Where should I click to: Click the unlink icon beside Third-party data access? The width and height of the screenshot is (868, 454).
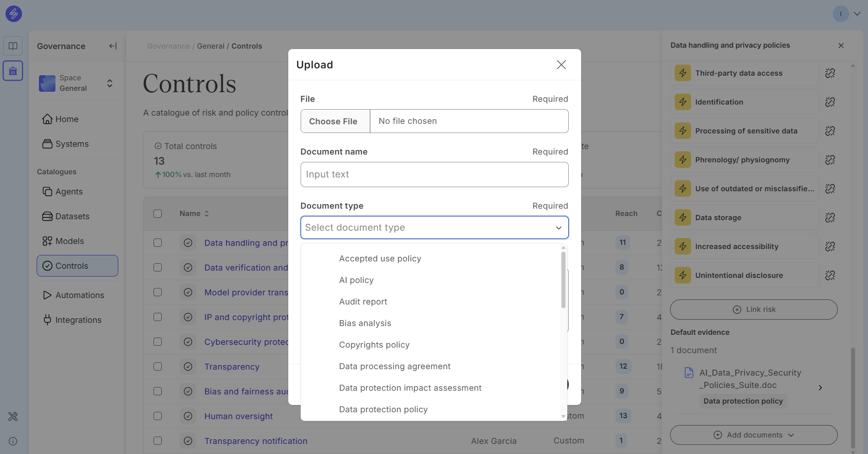pyautogui.click(x=830, y=73)
